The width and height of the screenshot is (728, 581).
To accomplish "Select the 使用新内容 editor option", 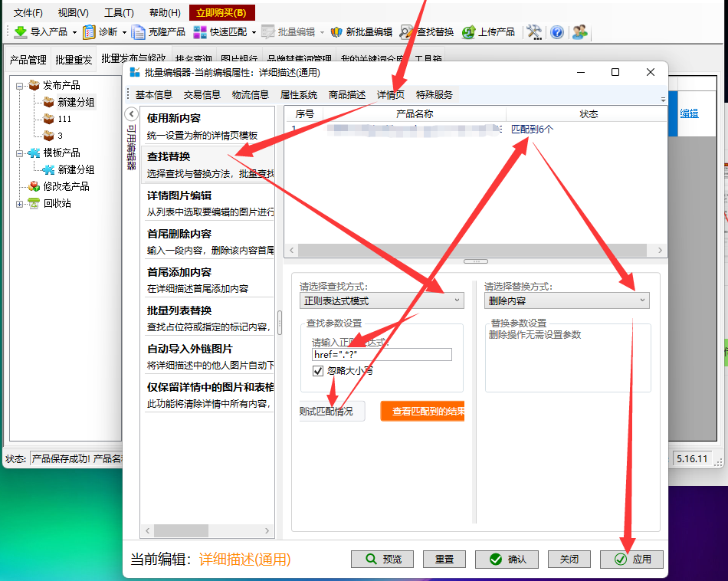I will click(x=208, y=126).
